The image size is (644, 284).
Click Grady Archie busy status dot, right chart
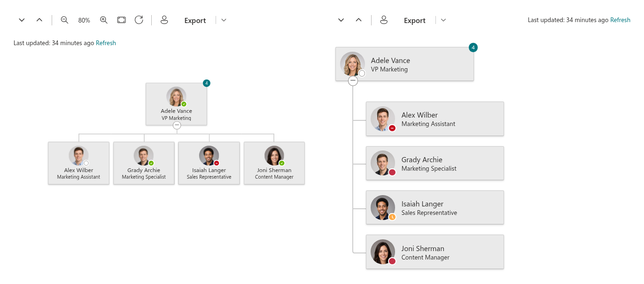click(392, 173)
